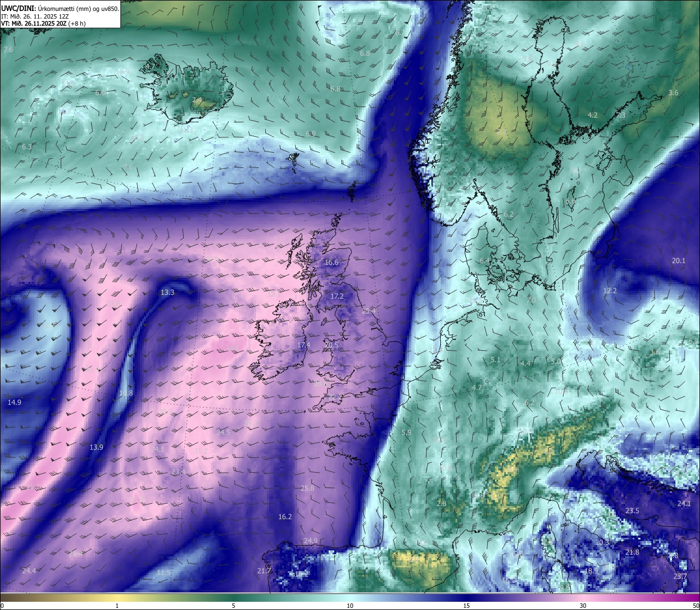
Task: Pick the pale pink colorbar segment above tick 30
Action: (583, 597)
